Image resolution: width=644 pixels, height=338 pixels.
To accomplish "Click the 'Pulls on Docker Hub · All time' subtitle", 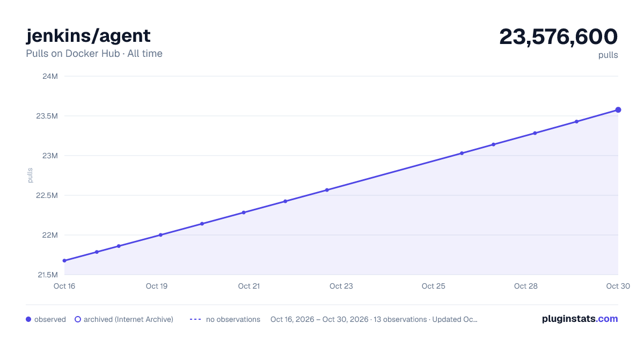I will pyautogui.click(x=94, y=54).
